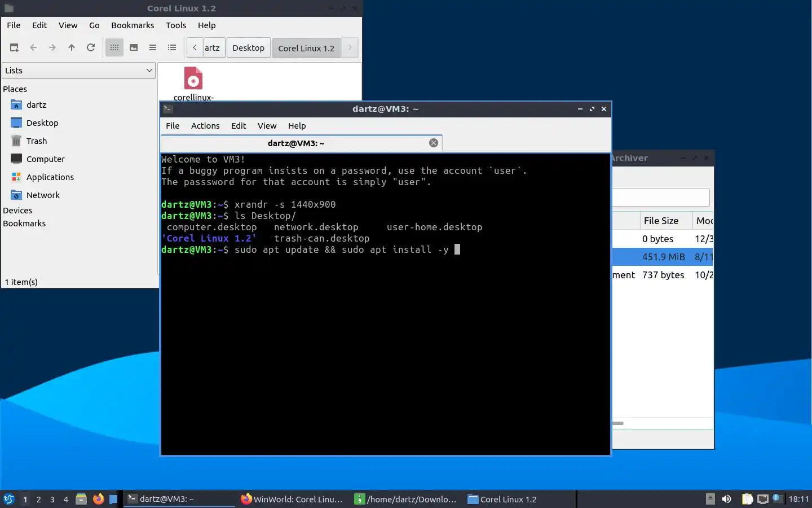The height and width of the screenshot is (508, 812).
Task: Click the dartz home folder icon
Action: click(16, 105)
